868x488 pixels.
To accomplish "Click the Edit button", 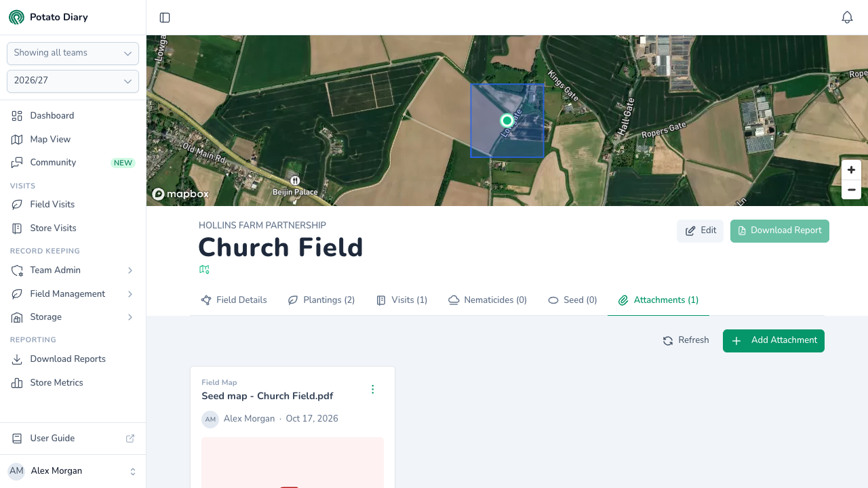I will (700, 230).
